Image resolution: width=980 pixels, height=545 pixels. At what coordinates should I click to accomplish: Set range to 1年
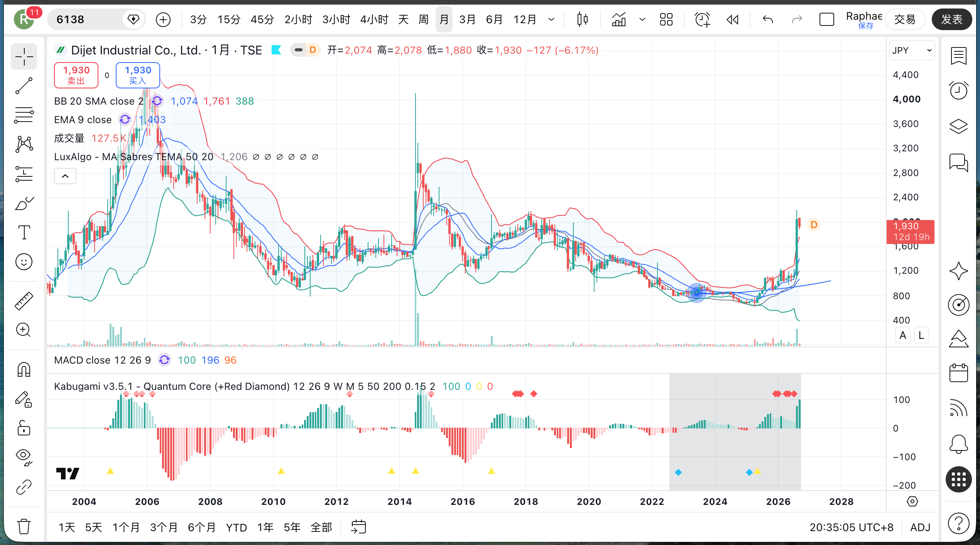(265, 527)
